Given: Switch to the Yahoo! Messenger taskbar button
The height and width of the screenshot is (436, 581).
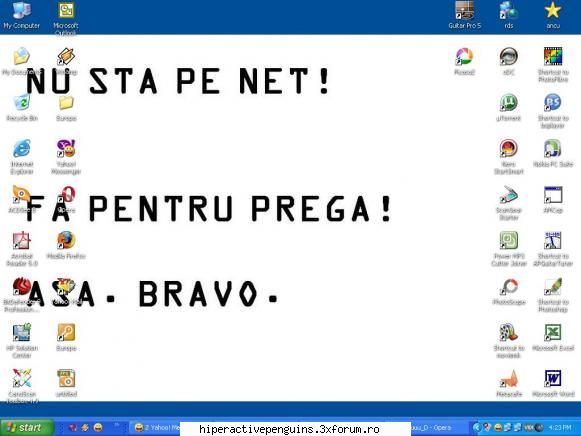Looking at the screenshot, I should click(x=156, y=427).
